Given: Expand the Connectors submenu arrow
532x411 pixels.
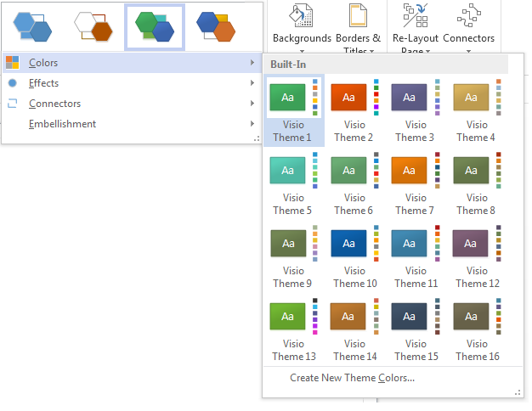Looking at the screenshot, I should 252,103.
